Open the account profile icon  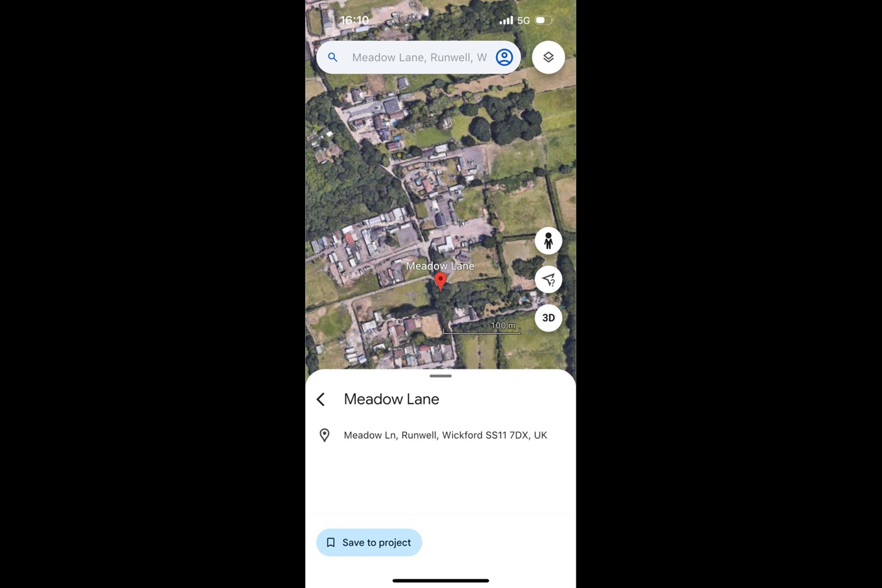pos(504,58)
